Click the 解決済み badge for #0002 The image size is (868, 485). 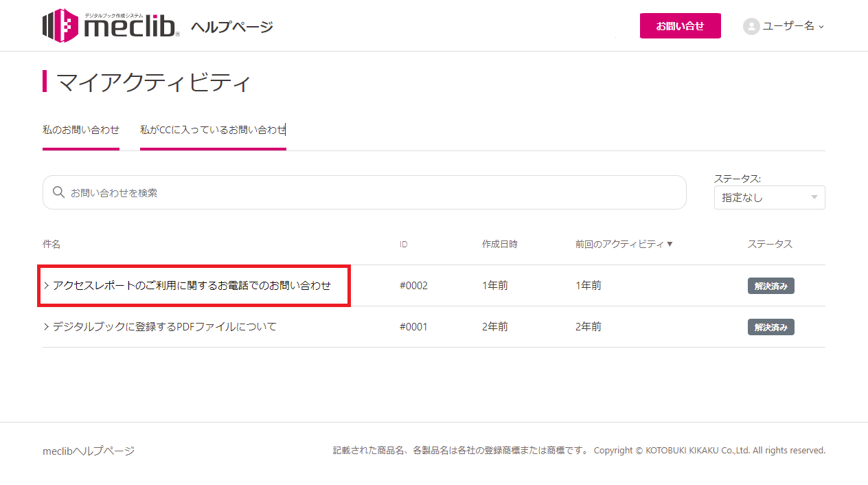point(770,286)
